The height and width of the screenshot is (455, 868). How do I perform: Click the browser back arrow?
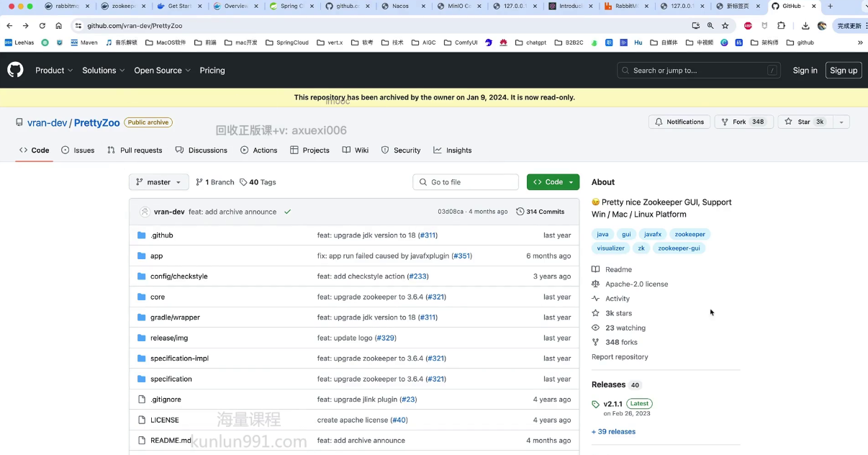coord(9,25)
